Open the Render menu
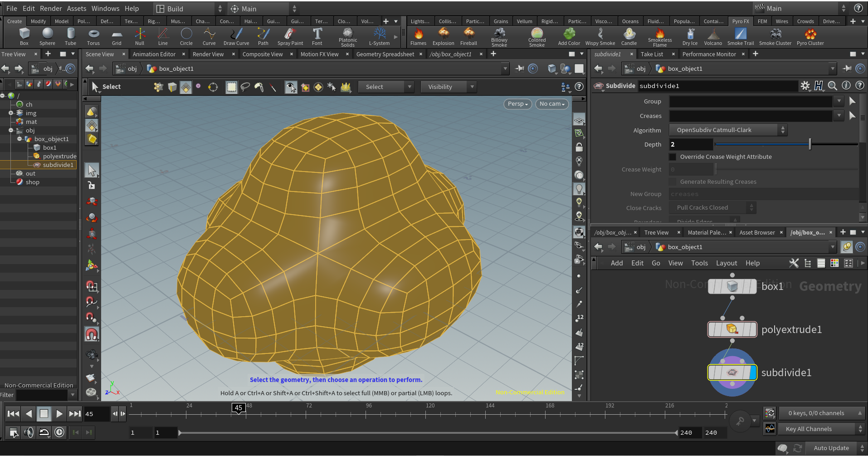868x456 pixels. click(51, 9)
